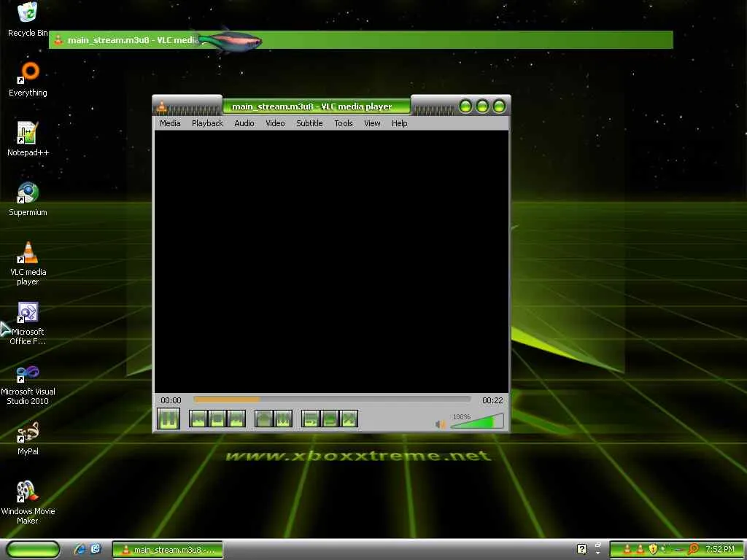The image size is (747, 560).
Task: Click the previous media button
Action: click(x=198, y=419)
